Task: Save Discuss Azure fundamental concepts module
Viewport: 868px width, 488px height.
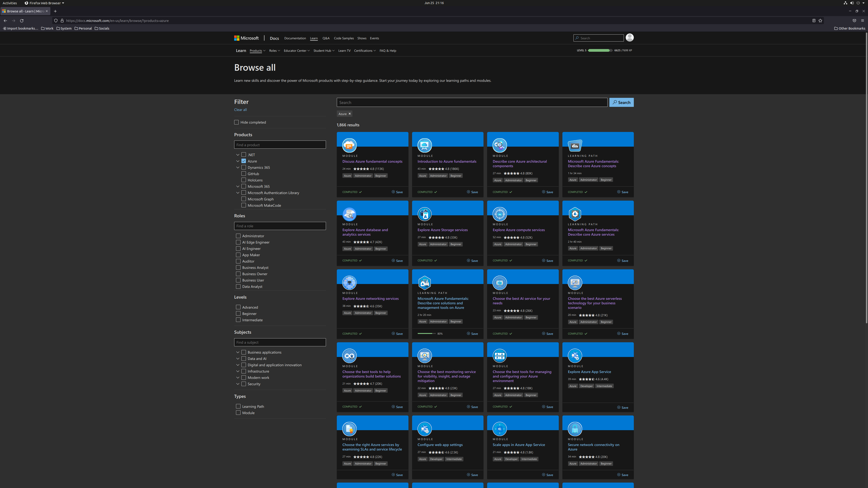Action: point(397,192)
